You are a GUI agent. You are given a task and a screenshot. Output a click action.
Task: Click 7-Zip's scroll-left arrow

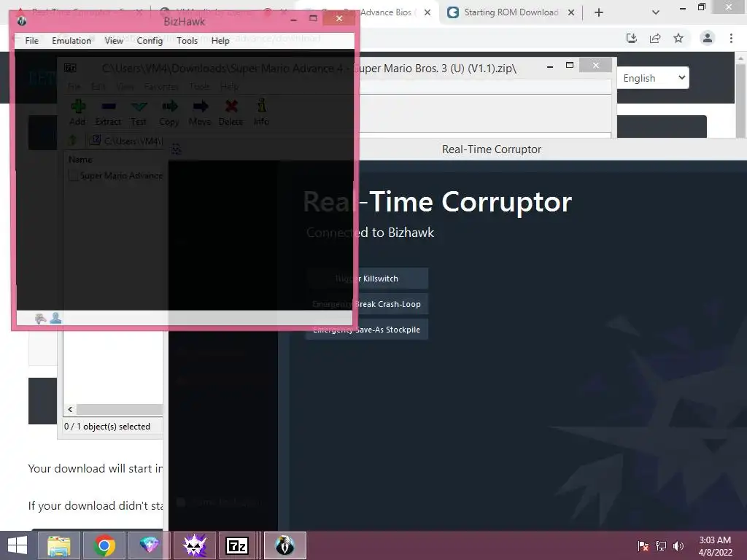point(70,410)
